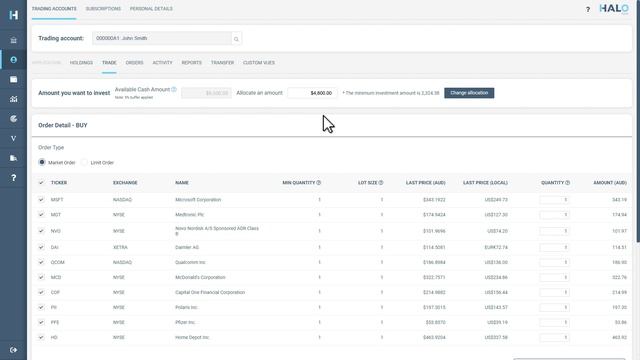The image size is (640, 360).
Task: Open the bank/home icon in sidebar
Action: [13, 40]
